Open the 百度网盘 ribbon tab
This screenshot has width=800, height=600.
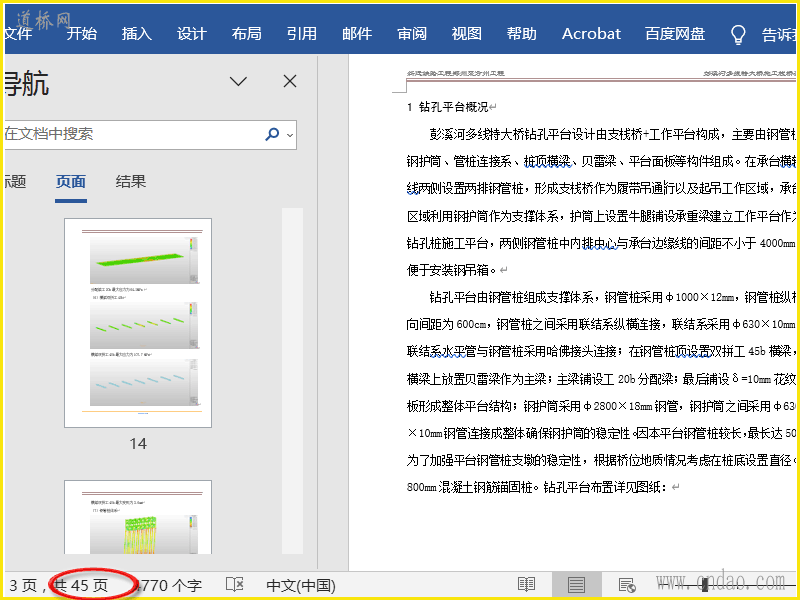pyautogui.click(x=675, y=34)
